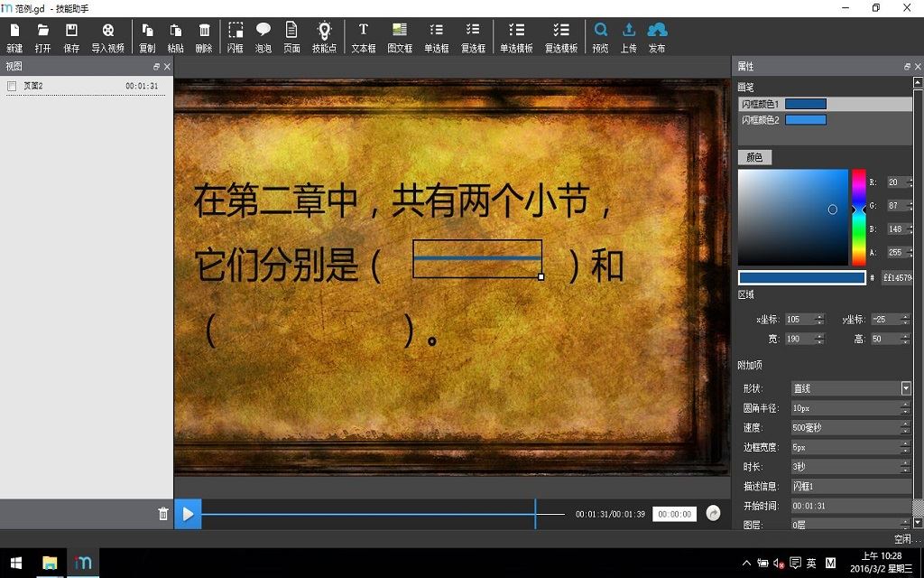Add a new page with the 页面 icon
Viewport: 924px width, 578px height.
tap(291, 37)
